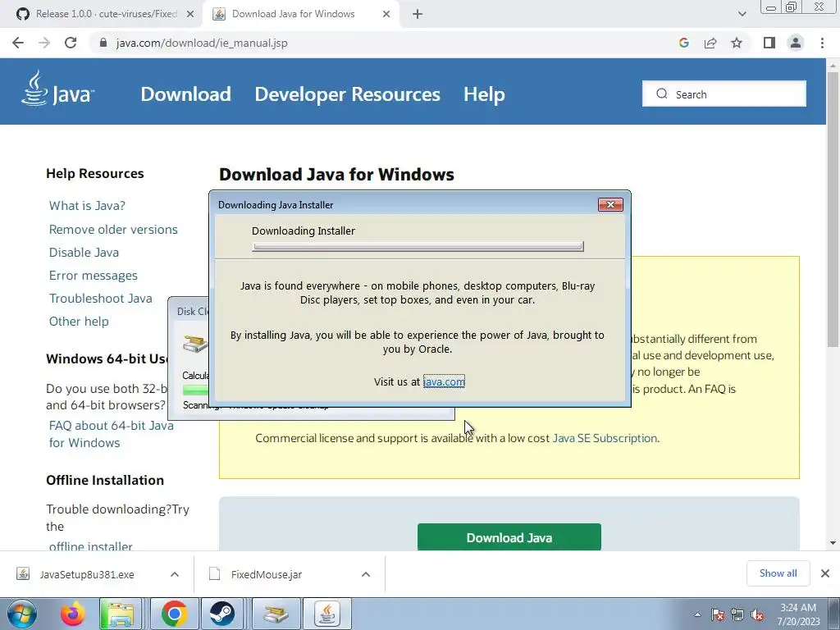Click the Google icon in address bar
This screenshot has height=630, width=840.
[x=683, y=43]
